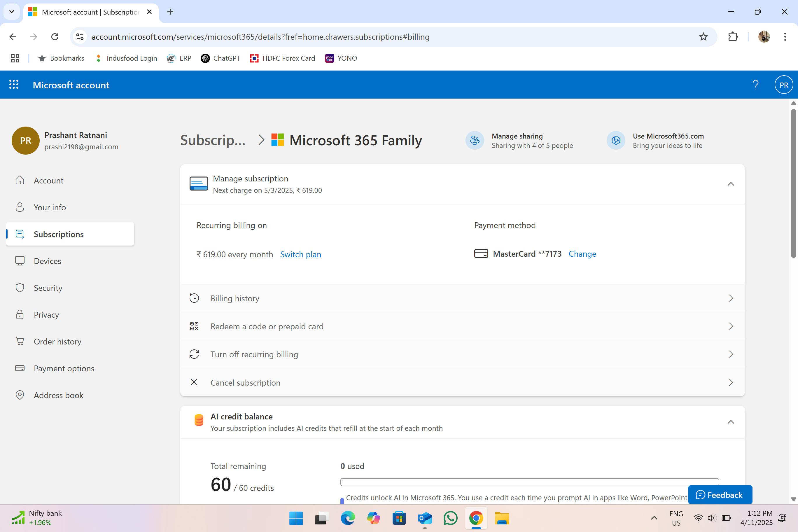The width and height of the screenshot is (798, 532).
Task: View site information icon in address bar
Action: 80,37
